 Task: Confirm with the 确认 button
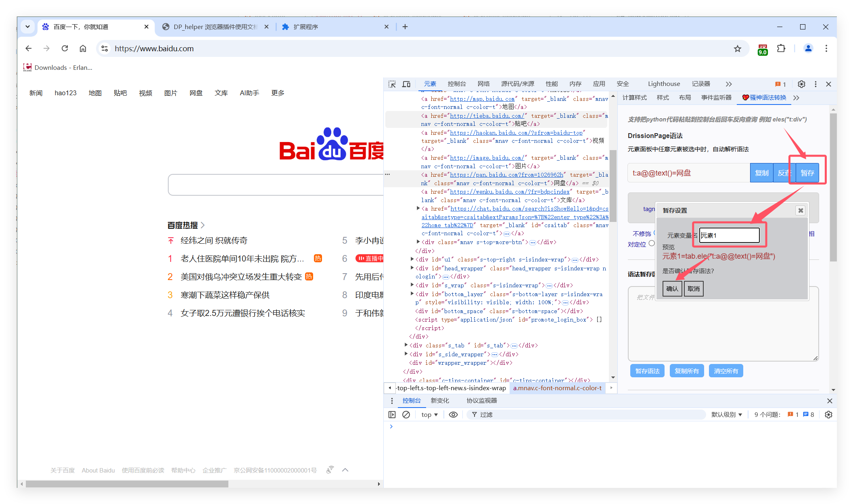pyautogui.click(x=672, y=289)
